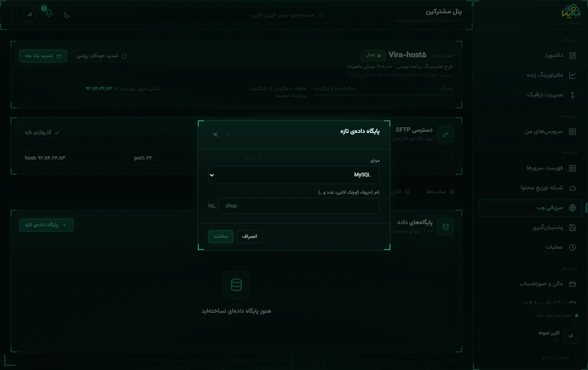Open فهرست سرورها server list
588x370 pixels.
pyautogui.click(x=530, y=168)
